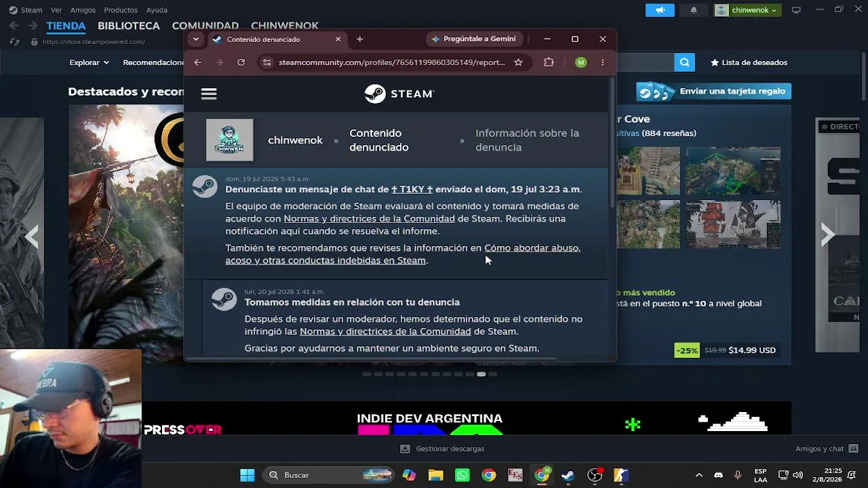This screenshot has height=488, width=868.
Task: Open the pirate ship game screenshot thumbnail
Action: (x=733, y=224)
